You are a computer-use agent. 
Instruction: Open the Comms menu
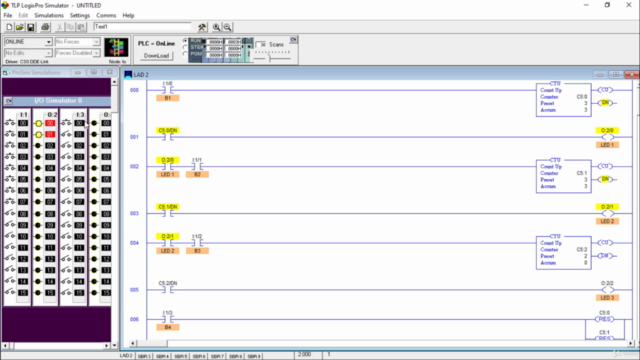click(x=106, y=16)
